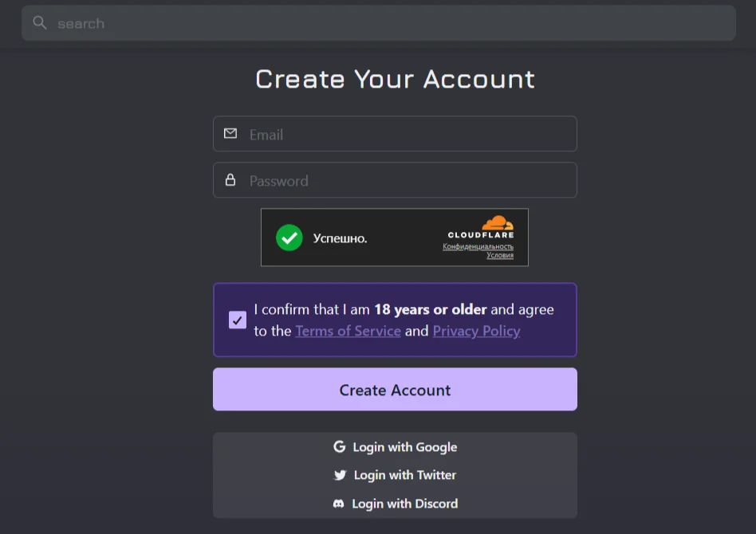Click the padlock icon in Password field
Viewport: 756px width, 534px height.
[x=230, y=180]
